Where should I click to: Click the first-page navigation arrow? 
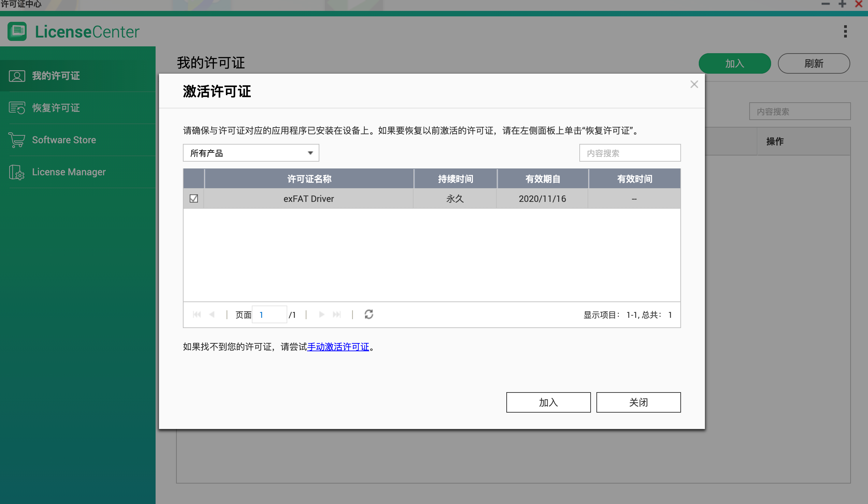pyautogui.click(x=197, y=314)
